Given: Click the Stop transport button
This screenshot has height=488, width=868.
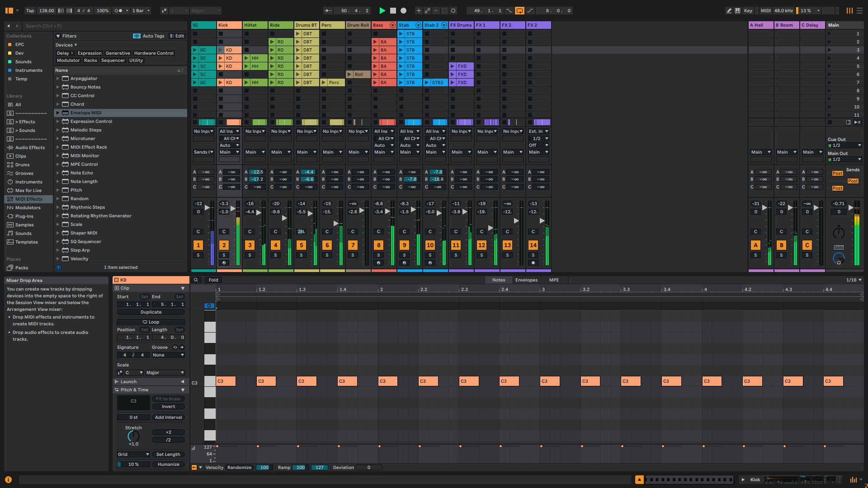Looking at the screenshot, I should (393, 10).
